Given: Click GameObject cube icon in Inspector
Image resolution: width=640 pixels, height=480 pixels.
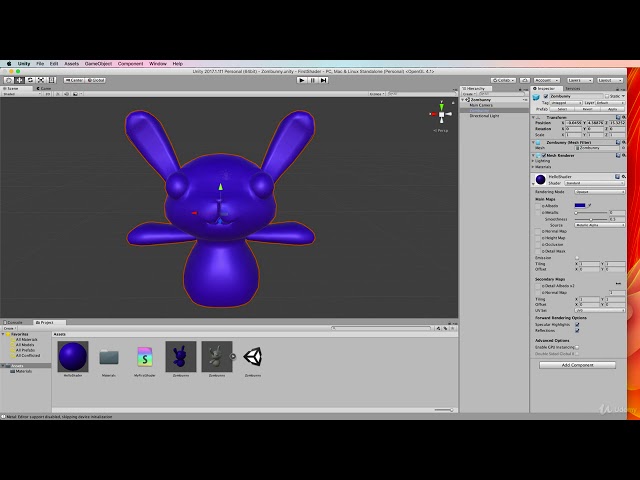Looking at the screenshot, I should (536, 97).
